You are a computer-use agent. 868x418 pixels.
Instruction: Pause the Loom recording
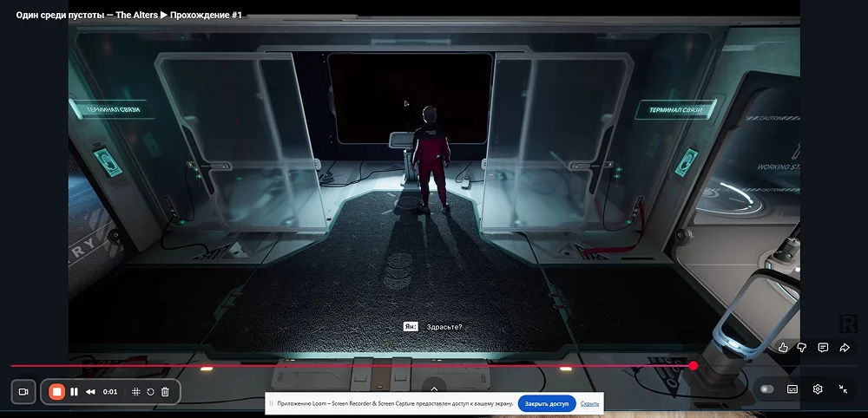(74, 392)
